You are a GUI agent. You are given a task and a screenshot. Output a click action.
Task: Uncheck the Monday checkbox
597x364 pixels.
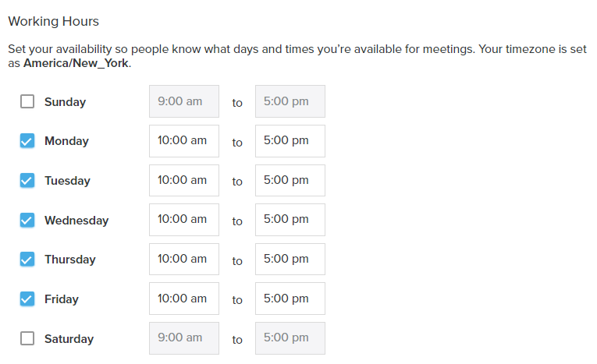27,141
